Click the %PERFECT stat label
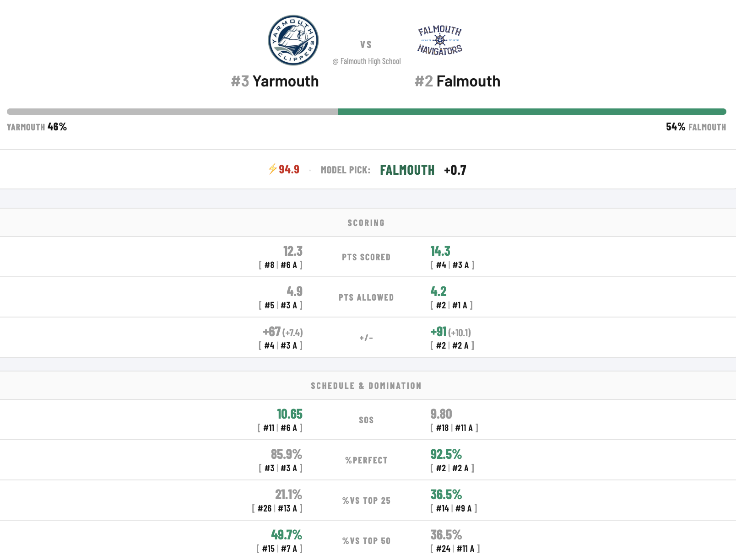The width and height of the screenshot is (736, 560). coord(366,460)
